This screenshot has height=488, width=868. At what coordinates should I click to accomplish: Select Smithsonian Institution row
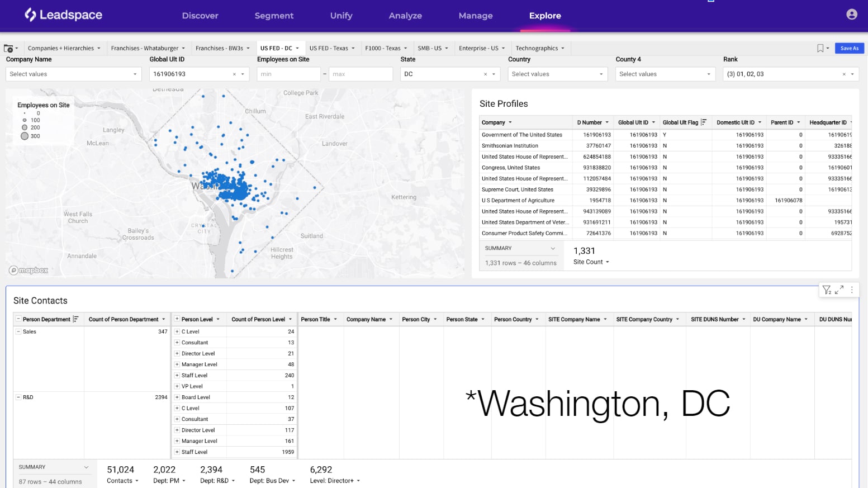tap(665, 146)
